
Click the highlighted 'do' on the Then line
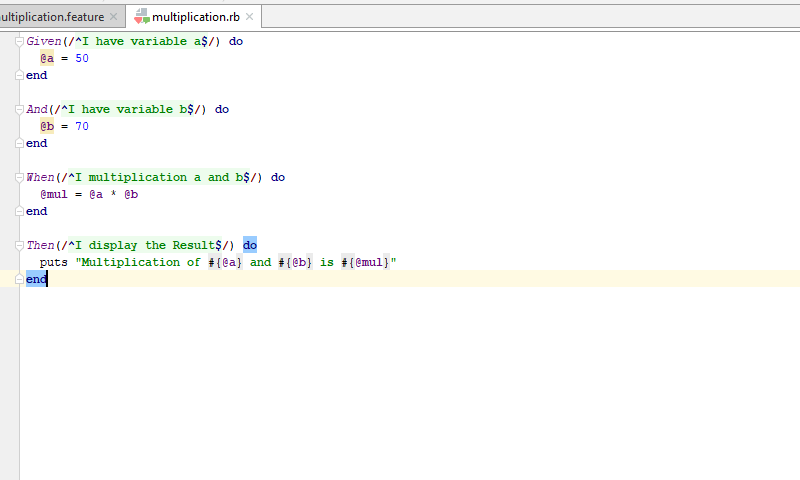249,245
